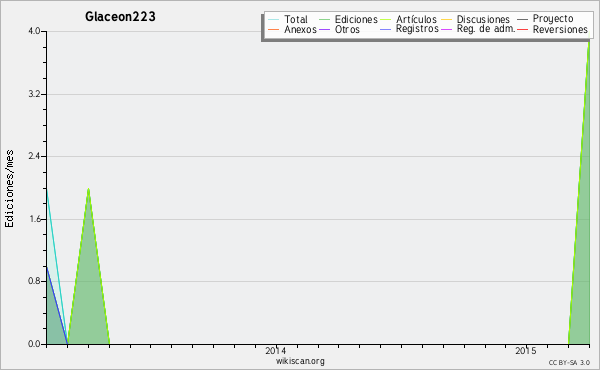This screenshot has width=600, height=370.
Task: Click the 4.0 y-axis value
Action: pyautogui.click(x=34, y=31)
